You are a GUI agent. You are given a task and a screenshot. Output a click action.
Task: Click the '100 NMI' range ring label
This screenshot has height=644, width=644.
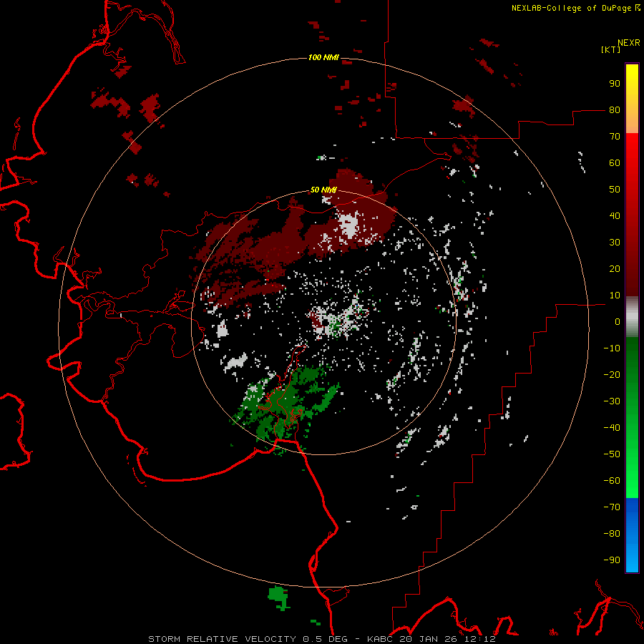[x=323, y=57]
